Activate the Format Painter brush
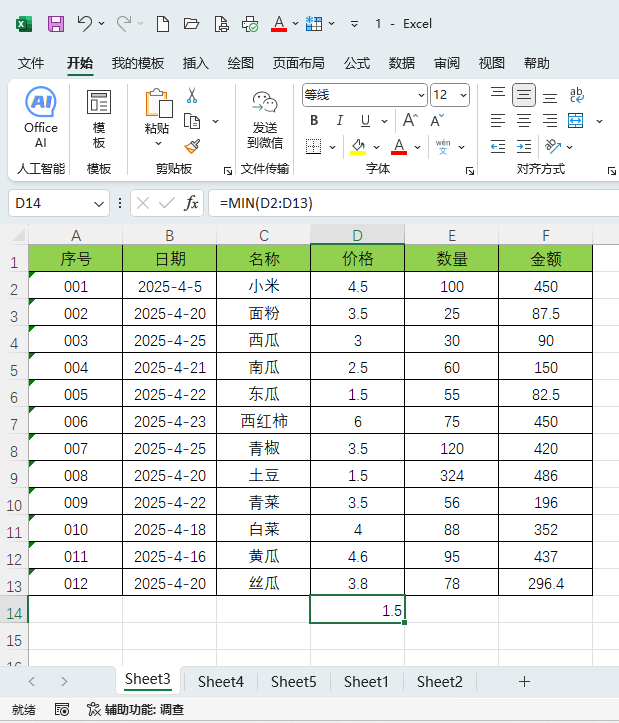 [192, 146]
